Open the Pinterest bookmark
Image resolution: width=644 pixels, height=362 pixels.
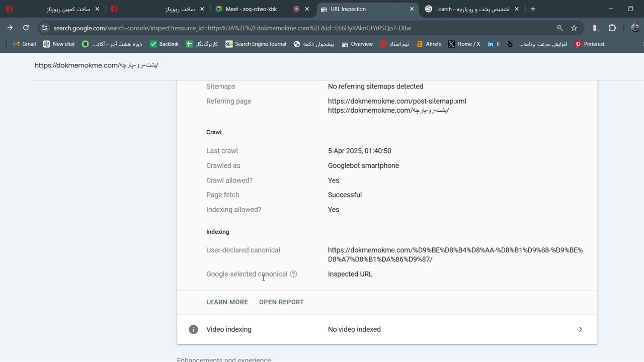590,44
